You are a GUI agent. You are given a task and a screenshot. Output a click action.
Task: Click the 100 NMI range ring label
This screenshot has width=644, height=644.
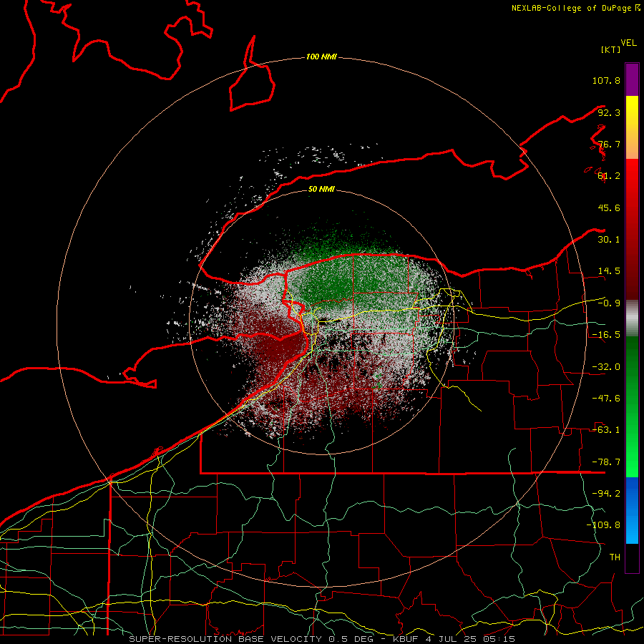click(x=321, y=57)
